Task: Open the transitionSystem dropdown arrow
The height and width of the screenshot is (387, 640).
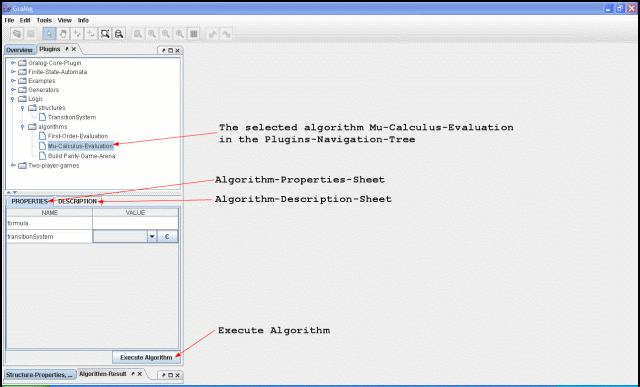Action: pos(152,236)
